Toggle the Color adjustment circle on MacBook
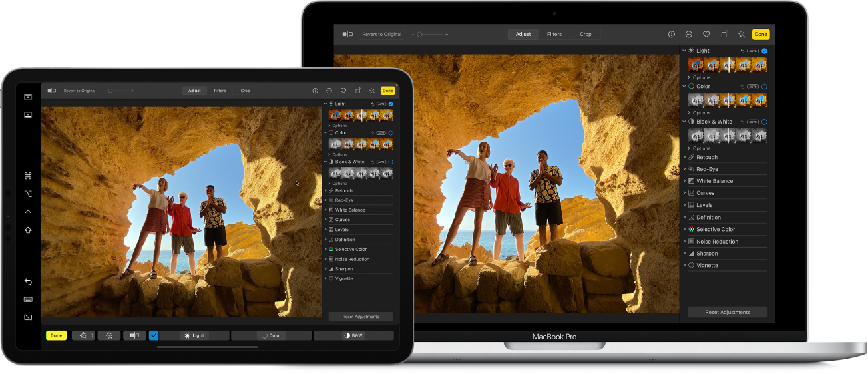The width and height of the screenshot is (868, 374). [764, 87]
